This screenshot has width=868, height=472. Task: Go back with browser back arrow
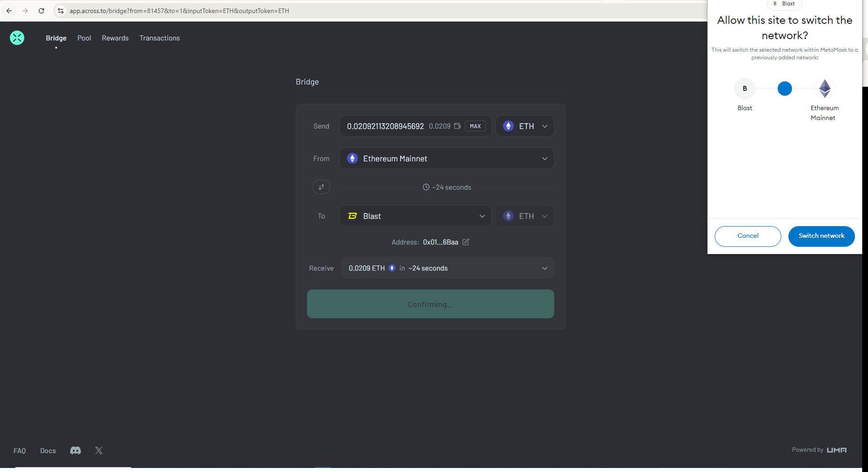pos(9,11)
